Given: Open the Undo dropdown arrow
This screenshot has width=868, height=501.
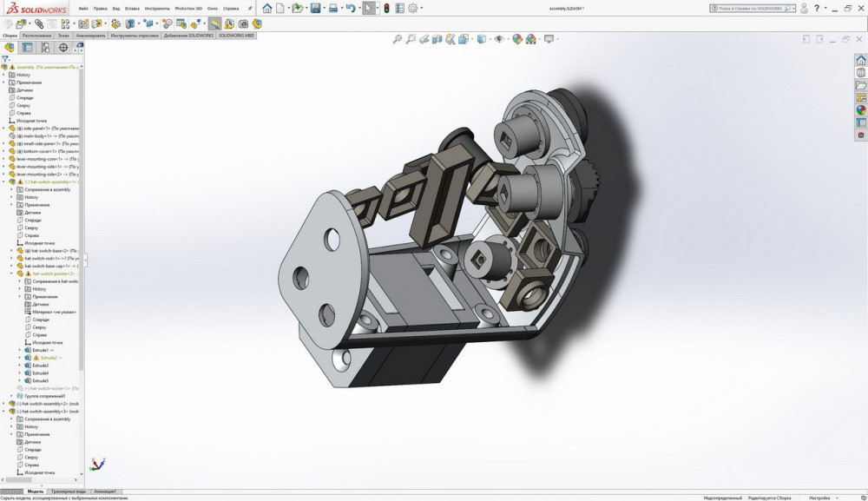Looking at the screenshot, I should click(358, 9).
